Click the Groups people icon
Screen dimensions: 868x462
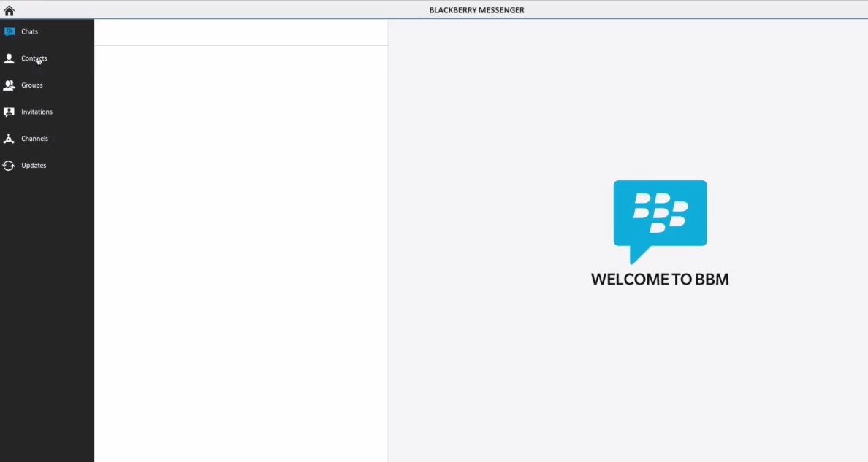tap(9, 85)
